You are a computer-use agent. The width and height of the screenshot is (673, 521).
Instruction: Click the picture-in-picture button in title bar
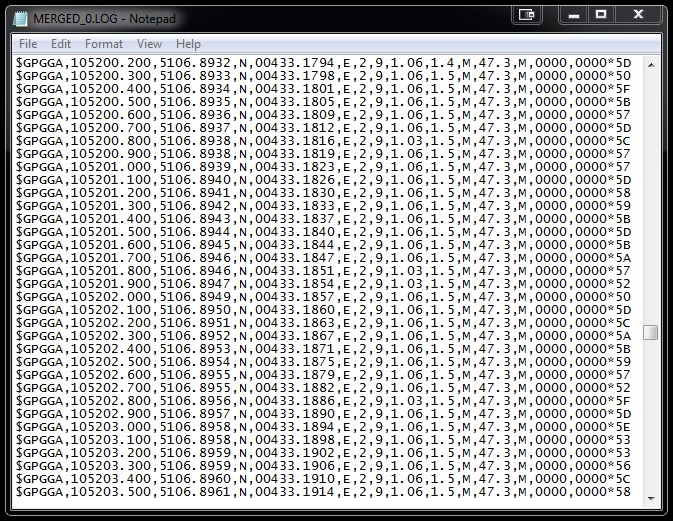527,15
